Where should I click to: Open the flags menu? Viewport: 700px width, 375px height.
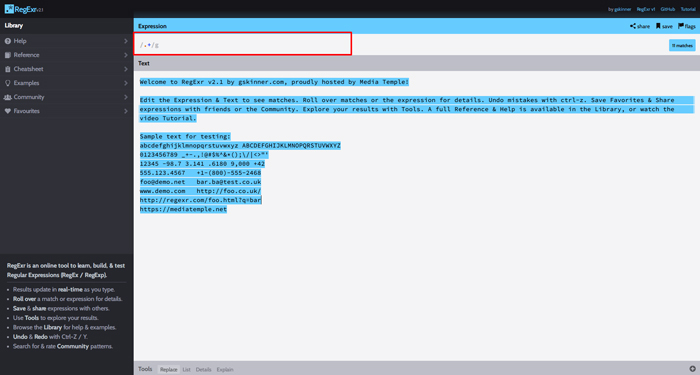coord(687,26)
